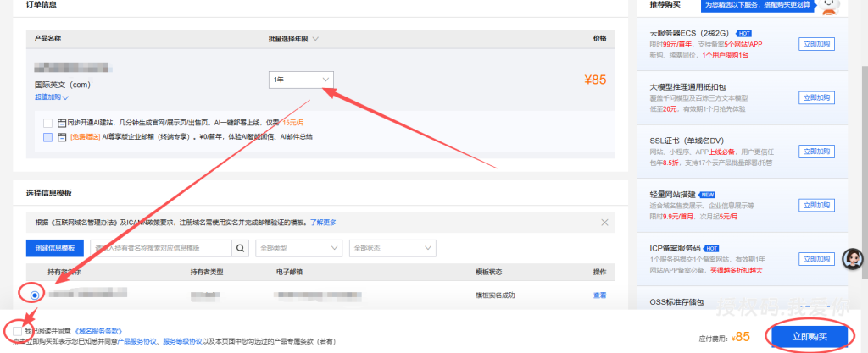The image size is (868, 353).
Task: Click 查看 in the template row
Action: 599,295
